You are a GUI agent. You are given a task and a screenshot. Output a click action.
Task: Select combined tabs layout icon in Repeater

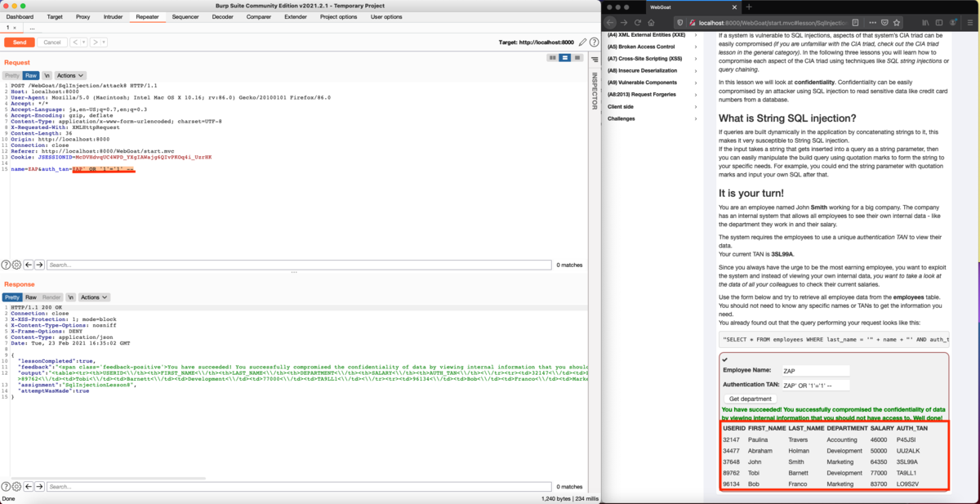point(577,58)
